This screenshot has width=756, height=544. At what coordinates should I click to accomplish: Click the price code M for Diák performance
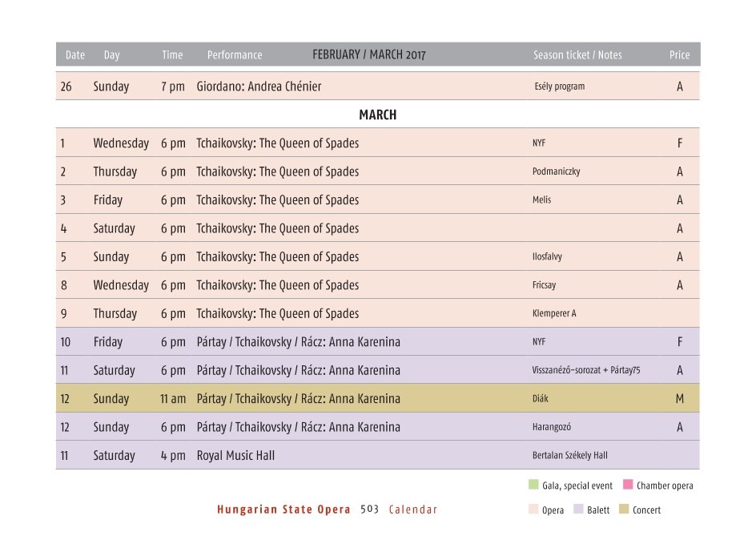pos(680,399)
